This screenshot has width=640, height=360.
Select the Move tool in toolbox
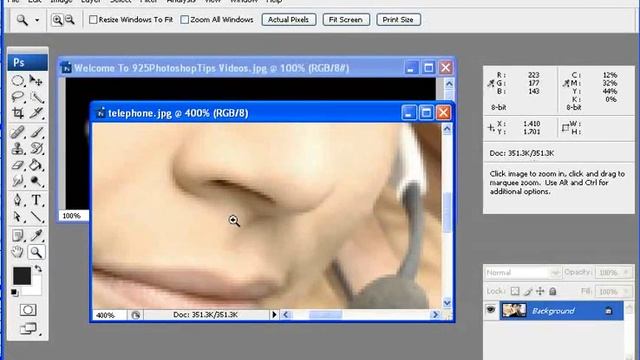pyautogui.click(x=36, y=81)
